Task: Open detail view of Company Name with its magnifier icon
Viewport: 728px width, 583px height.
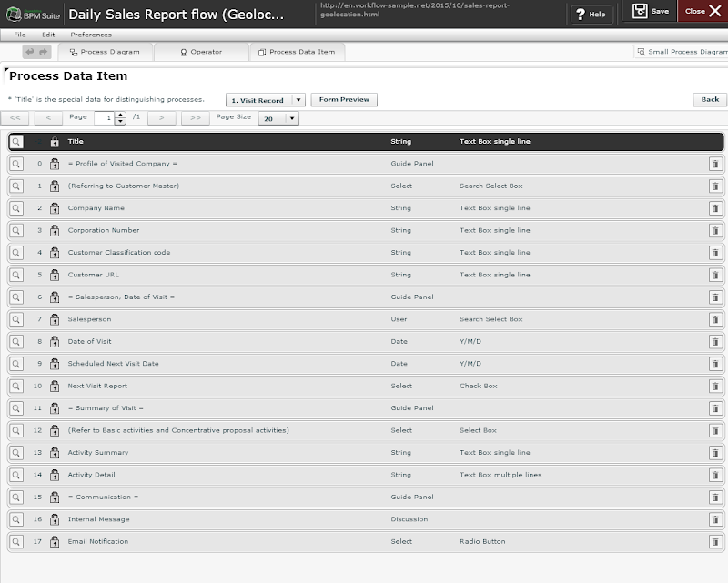Action: pos(16,207)
